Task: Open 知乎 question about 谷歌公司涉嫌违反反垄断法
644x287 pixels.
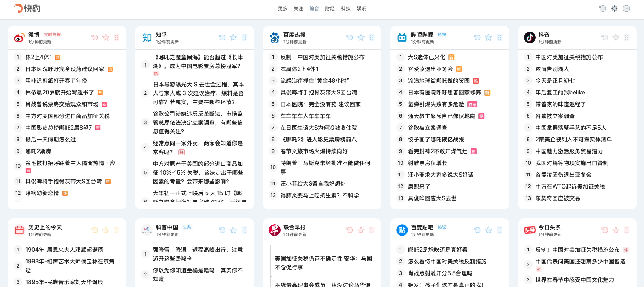Action: pyautogui.click(x=198, y=123)
